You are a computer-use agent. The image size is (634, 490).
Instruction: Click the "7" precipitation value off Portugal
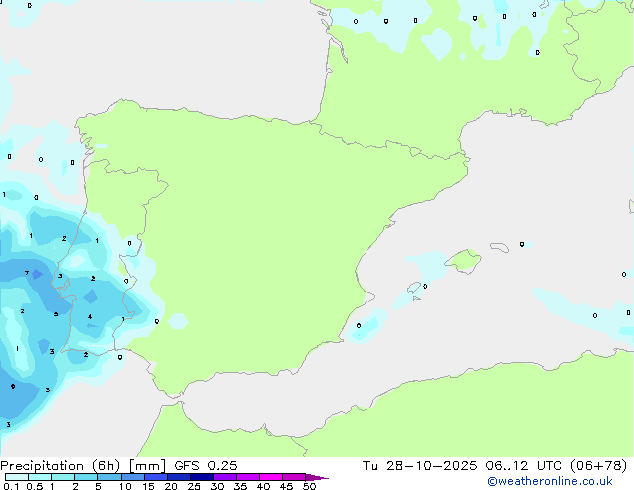(27, 273)
